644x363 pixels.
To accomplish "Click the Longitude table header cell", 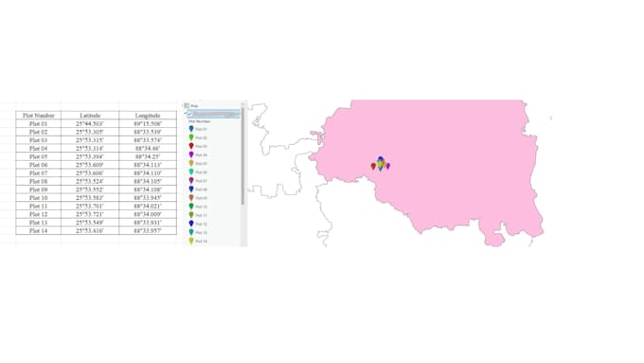I will click(148, 115).
